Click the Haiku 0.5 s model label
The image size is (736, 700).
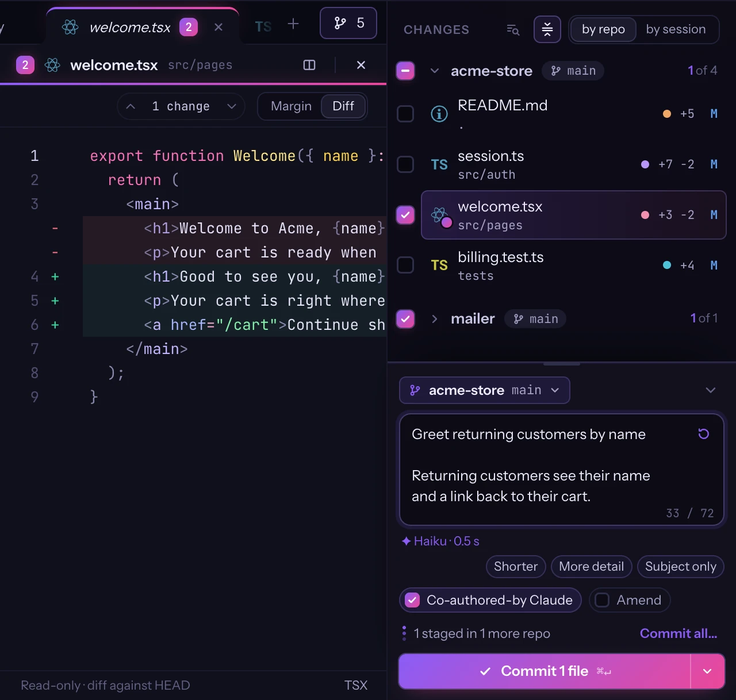(x=441, y=541)
